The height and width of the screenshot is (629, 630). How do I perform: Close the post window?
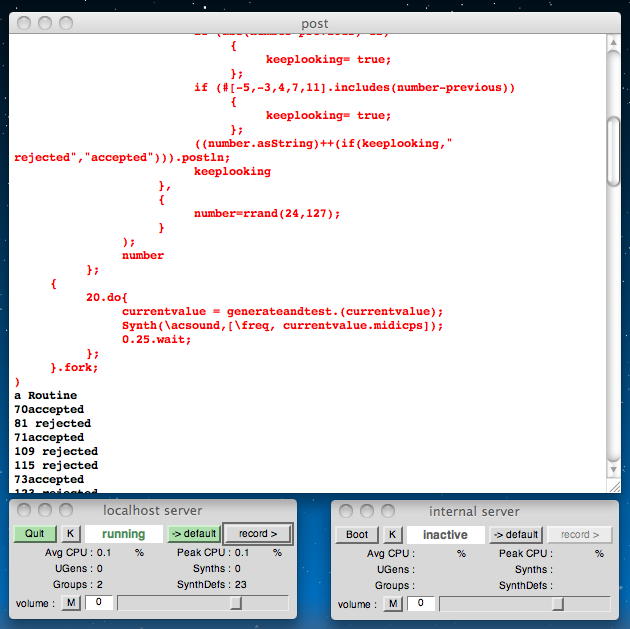point(24,23)
